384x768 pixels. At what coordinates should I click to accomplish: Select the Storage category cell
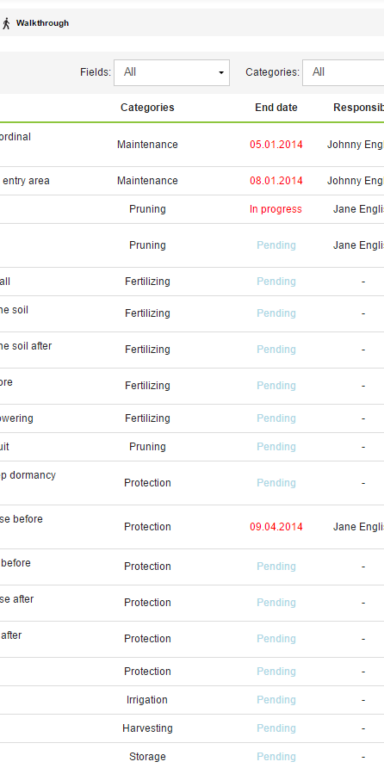[147, 757]
